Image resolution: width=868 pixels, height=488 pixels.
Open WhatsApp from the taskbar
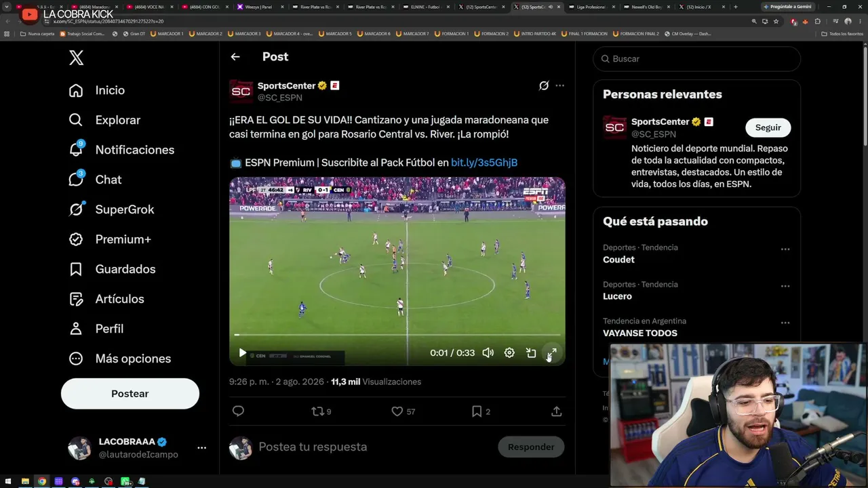point(125,481)
